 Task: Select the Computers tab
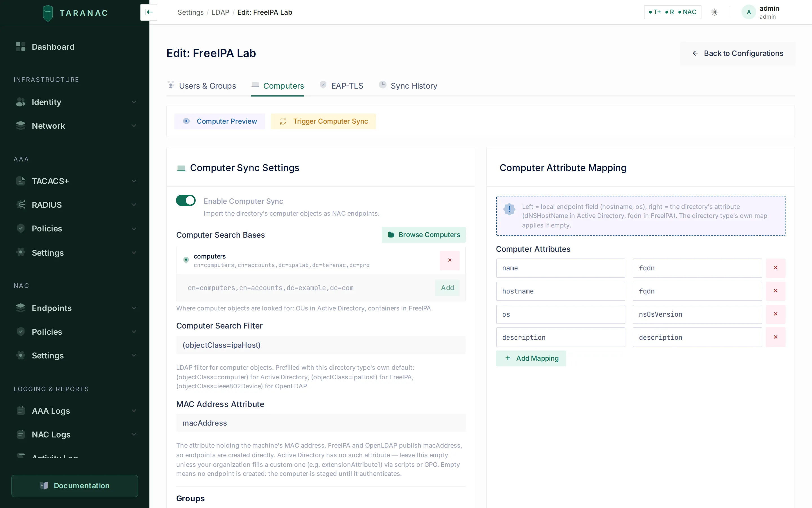coord(277,86)
